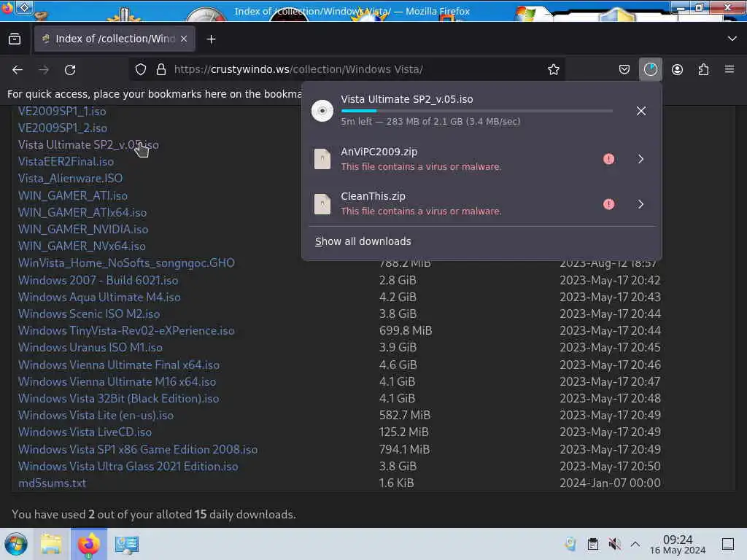Click the Firefox taskbar icon
The width and height of the screenshot is (747, 560).
[x=88, y=544]
